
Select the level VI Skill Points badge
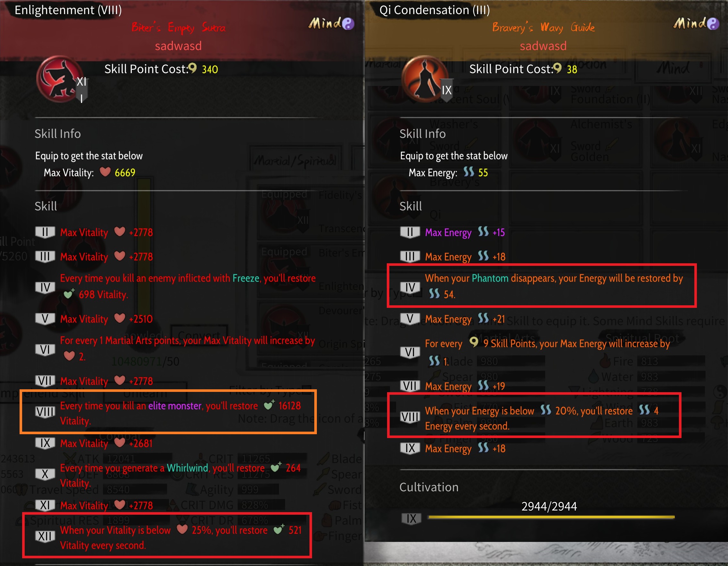tap(410, 352)
